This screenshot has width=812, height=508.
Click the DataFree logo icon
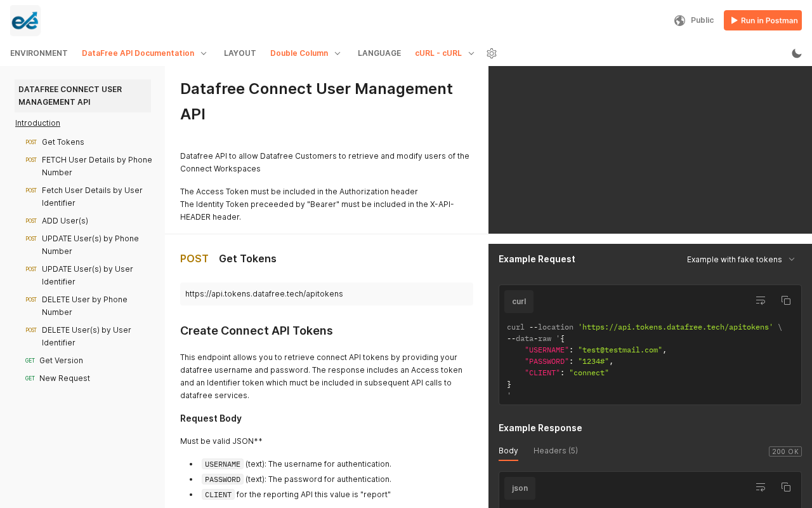pos(25,20)
